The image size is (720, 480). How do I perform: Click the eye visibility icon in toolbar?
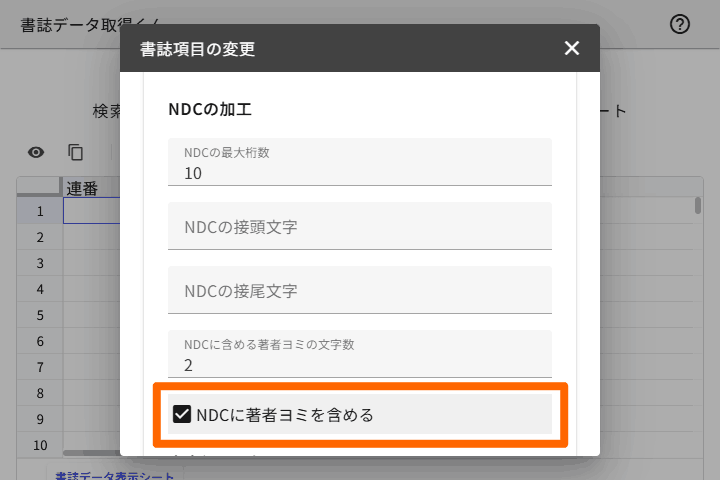pyautogui.click(x=36, y=152)
